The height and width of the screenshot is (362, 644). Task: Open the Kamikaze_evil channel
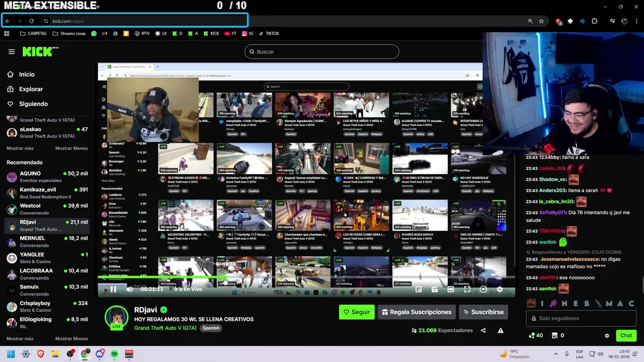[47, 193]
